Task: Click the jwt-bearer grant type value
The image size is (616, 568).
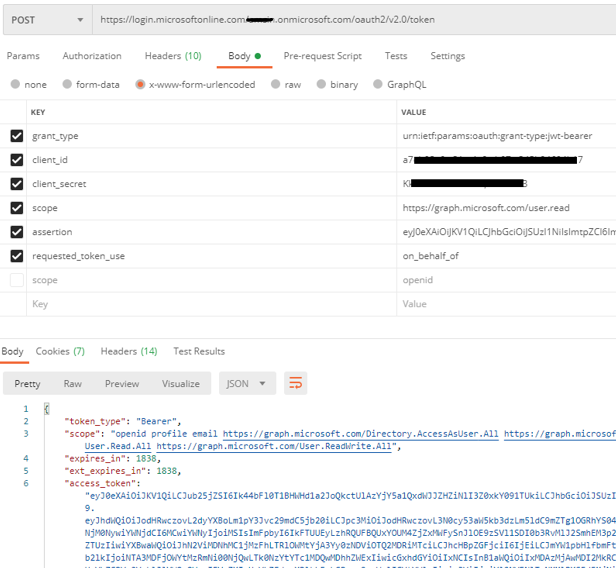Action: tap(506, 136)
